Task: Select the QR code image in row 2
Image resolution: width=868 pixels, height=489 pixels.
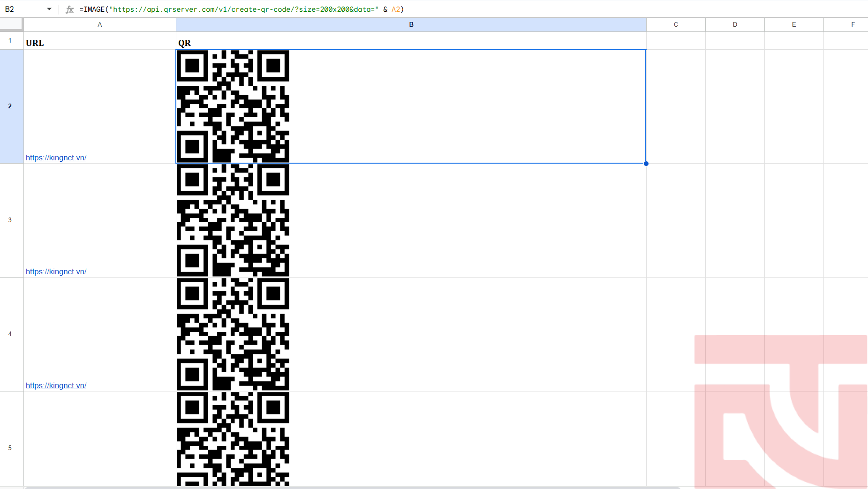Action: [233, 106]
